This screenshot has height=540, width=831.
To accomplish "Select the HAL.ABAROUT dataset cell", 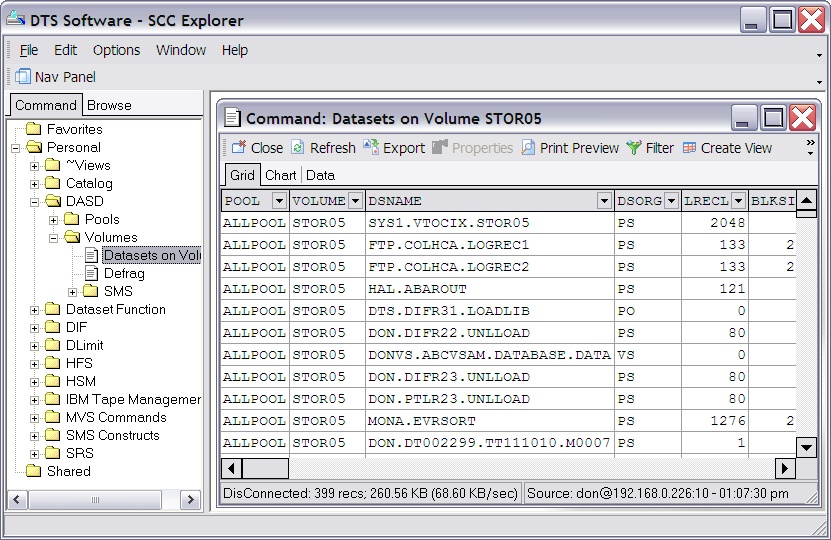I will [x=489, y=289].
